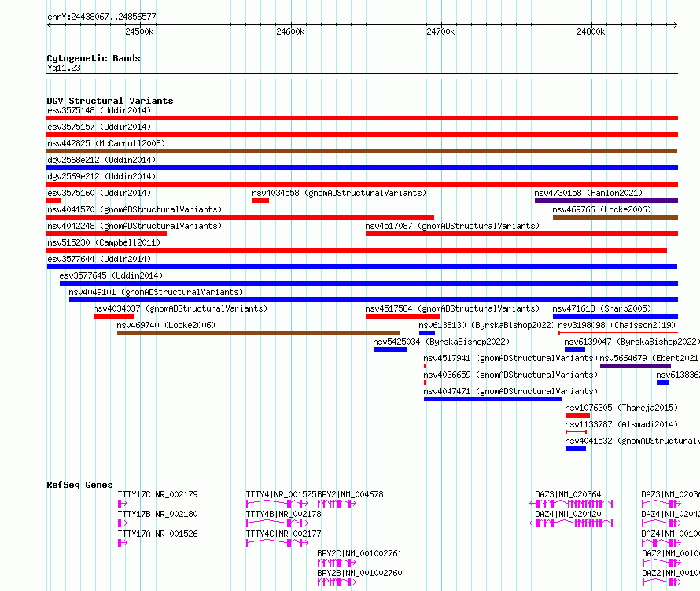Image resolution: width=700 pixels, height=591 pixels.
Task: Click the 24500k ruler position label
Action: point(139,31)
